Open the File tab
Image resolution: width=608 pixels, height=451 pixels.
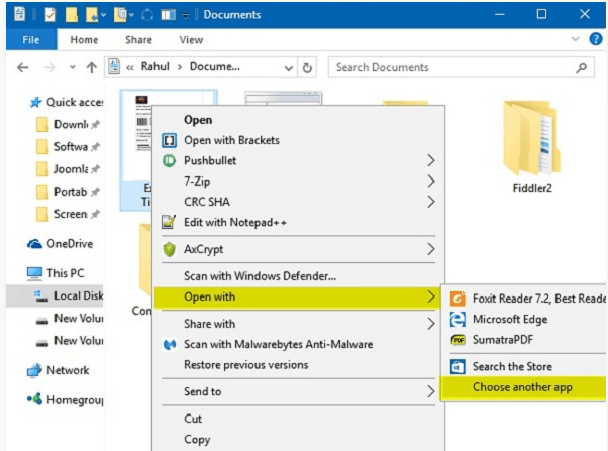click(30, 40)
